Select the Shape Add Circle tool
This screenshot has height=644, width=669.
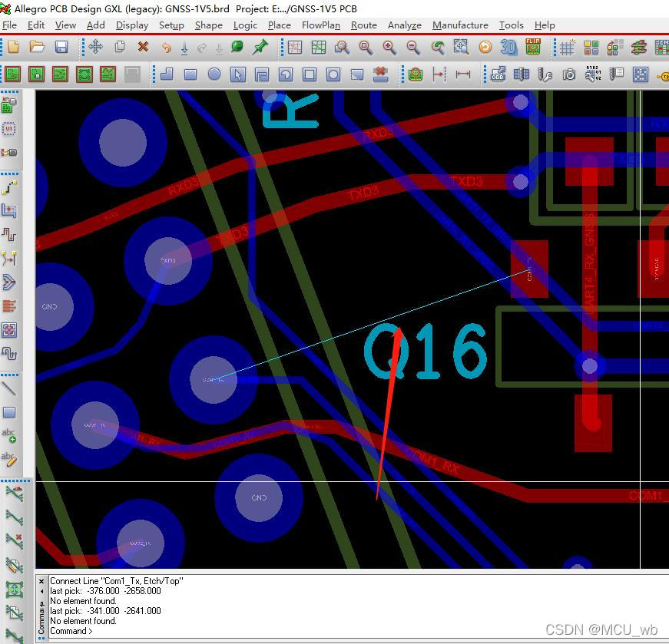pos(214,74)
